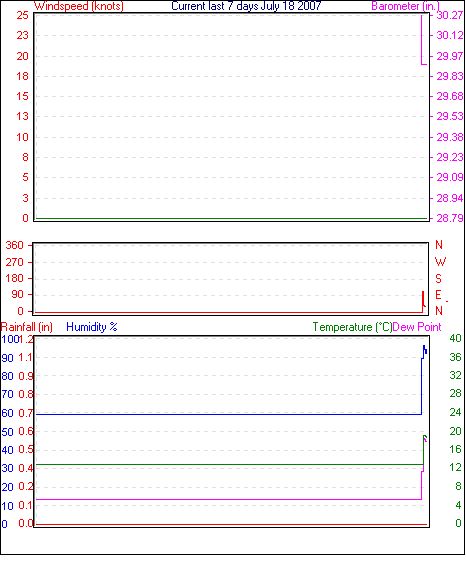This screenshot has height=563, width=466.
Task: Click the 360 degree wind direction label
Action: 14,246
